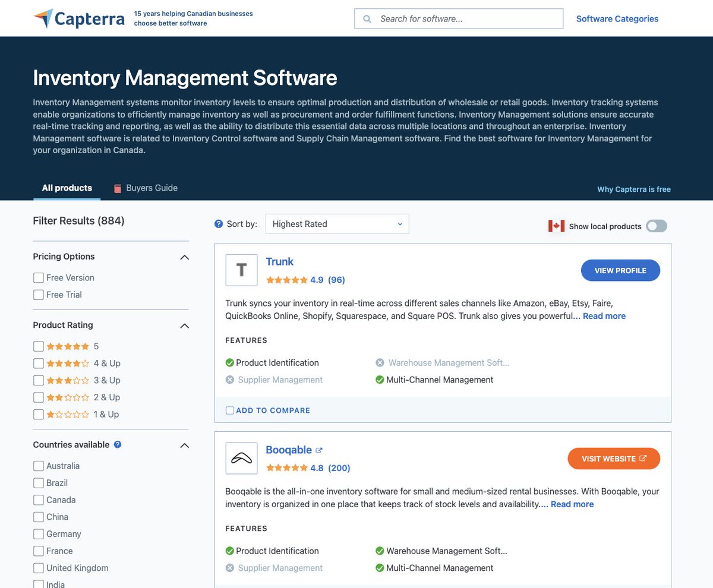This screenshot has height=588, width=713.
Task: Check the 2 & Up rating filter
Action: pos(39,397)
